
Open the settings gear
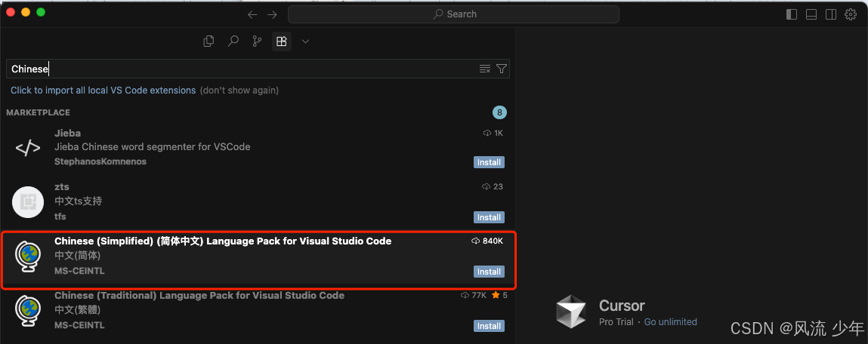[x=851, y=14]
